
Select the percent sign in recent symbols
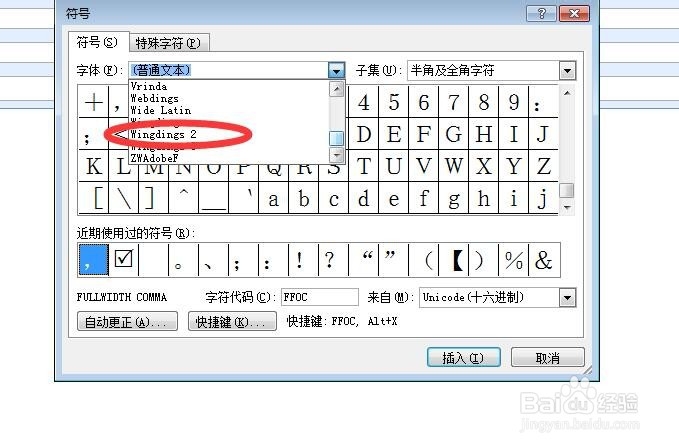click(514, 260)
